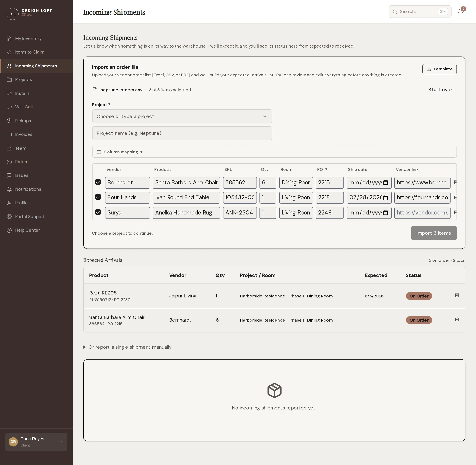The height and width of the screenshot is (465, 476).
Task: Click the neptune-orders.csv file icon
Action: 95,90
